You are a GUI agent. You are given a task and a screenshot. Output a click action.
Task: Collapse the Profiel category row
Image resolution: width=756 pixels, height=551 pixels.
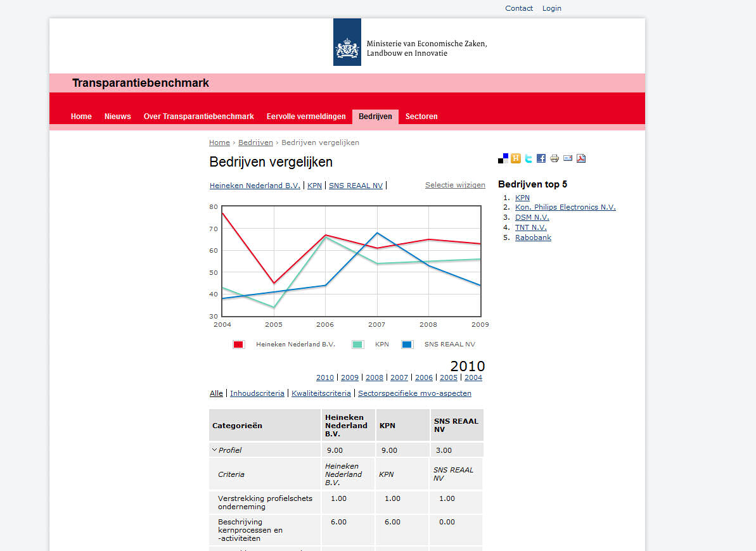coord(215,450)
